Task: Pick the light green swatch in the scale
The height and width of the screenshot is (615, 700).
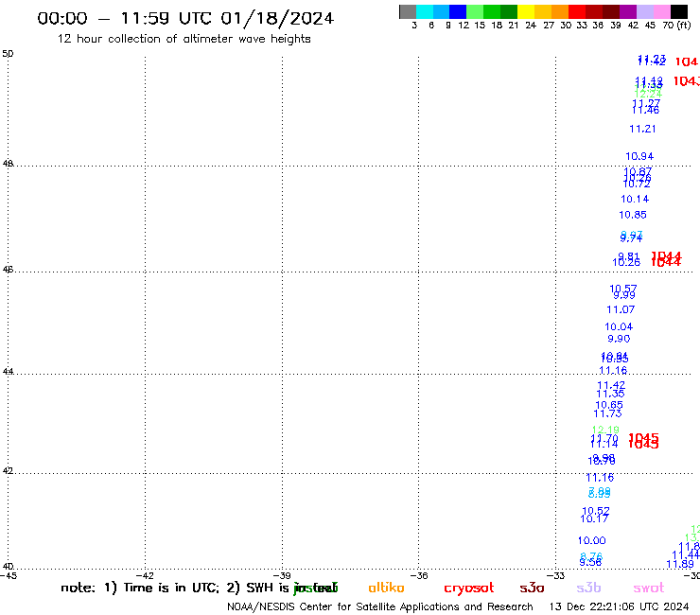Action: 475,11
